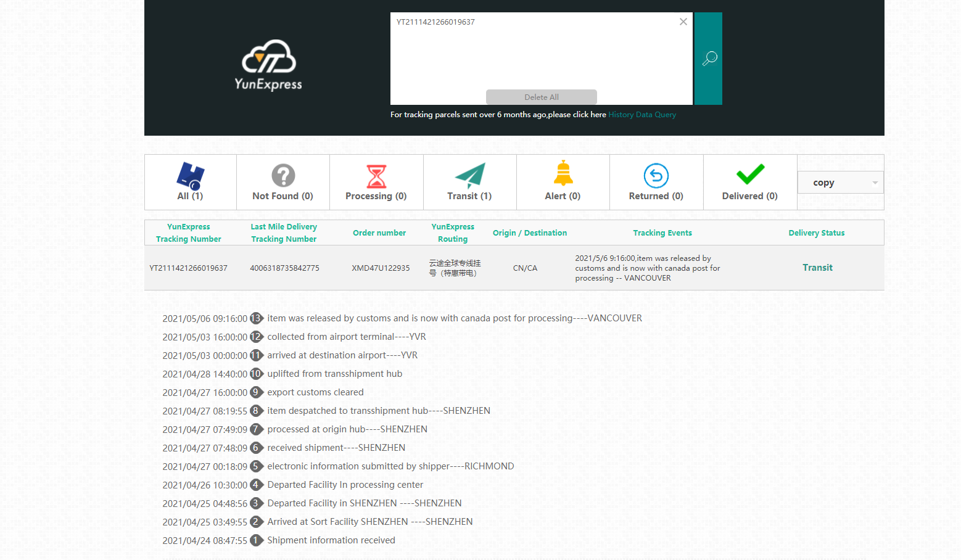This screenshot has width=961, height=560.
Task: Click the Tracking Events column header
Action: tap(662, 233)
